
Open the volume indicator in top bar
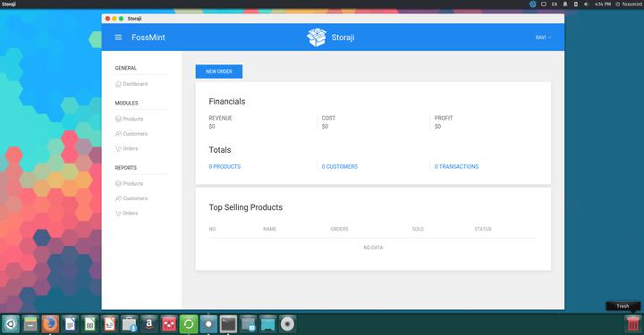[586, 4]
